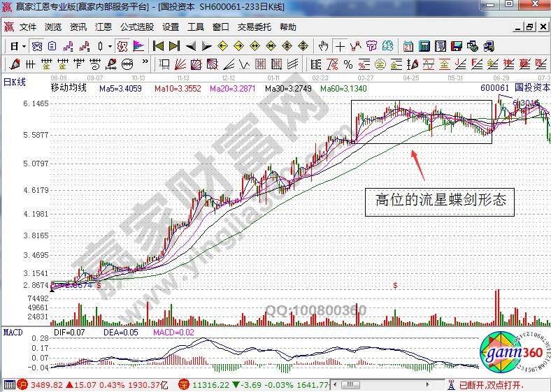The height and width of the screenshot is (392, 551).
Task: Click the black left-pointing triangle arrow
Action: point(191,46)
